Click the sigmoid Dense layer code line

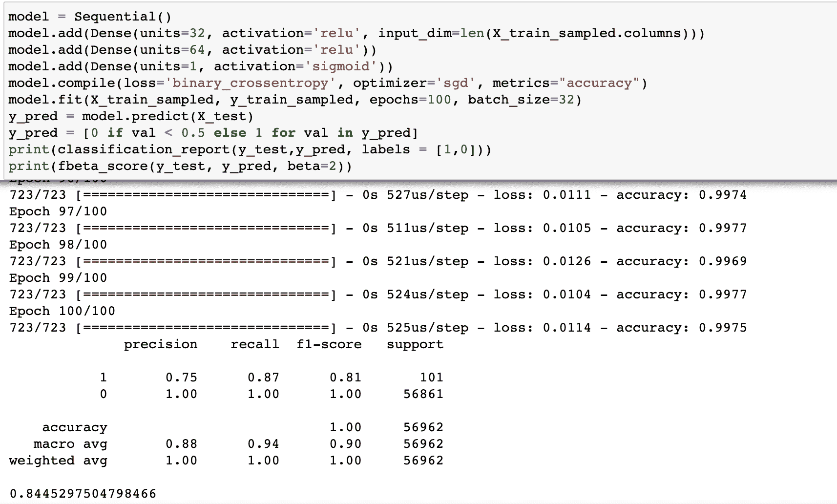coord(201,66)
